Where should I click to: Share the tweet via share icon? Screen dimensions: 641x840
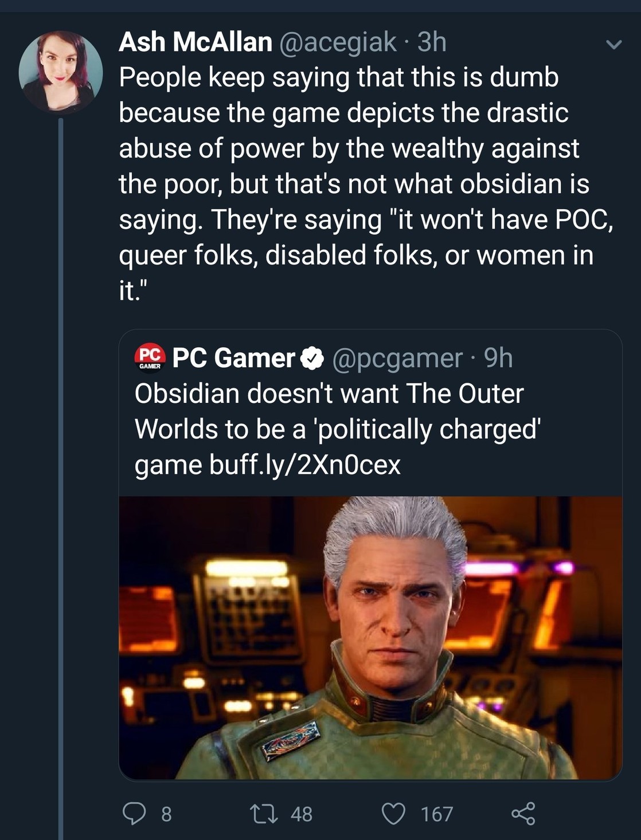(523, 813)
